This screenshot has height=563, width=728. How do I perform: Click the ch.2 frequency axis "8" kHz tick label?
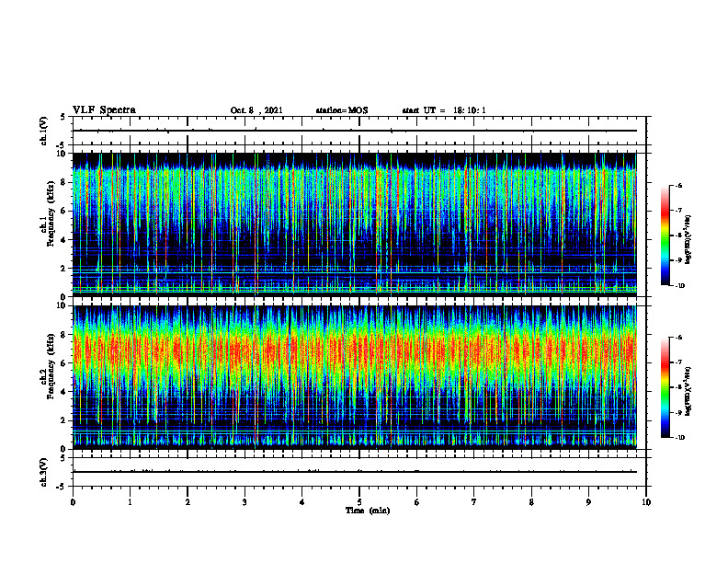click(63, 335)
